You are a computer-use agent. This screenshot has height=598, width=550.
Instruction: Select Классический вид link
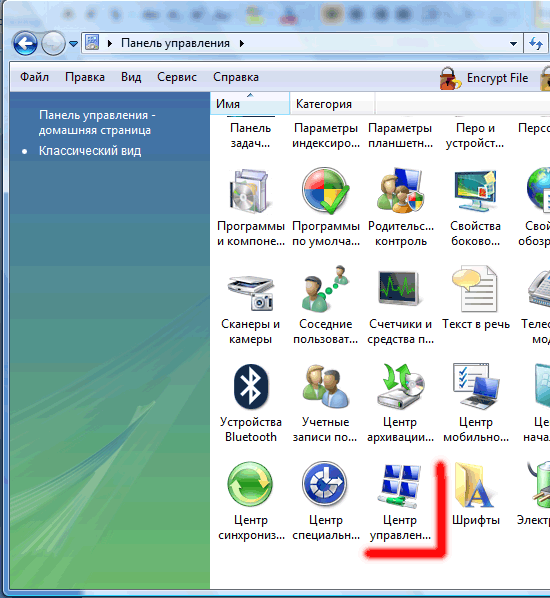click(90, 151)
